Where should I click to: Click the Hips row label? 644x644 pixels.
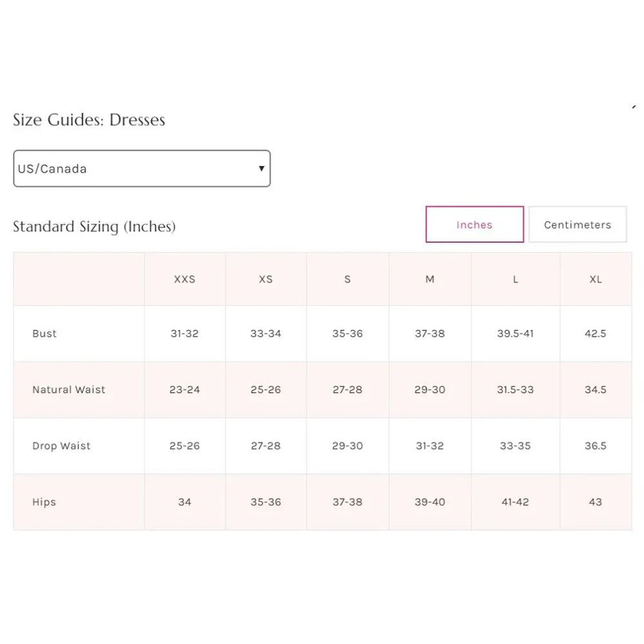tap(43, 502)
